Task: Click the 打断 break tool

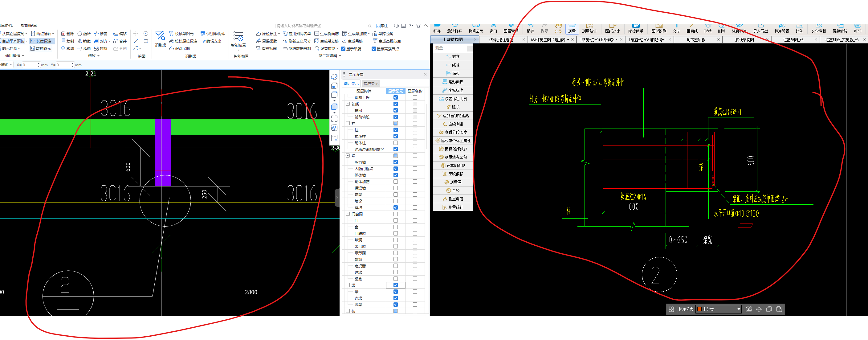Action: coord(100,48)
